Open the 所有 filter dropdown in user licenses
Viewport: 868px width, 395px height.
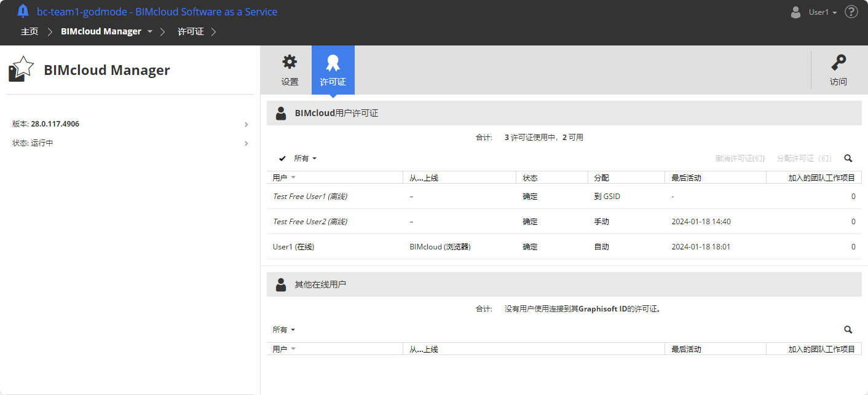pos(306,158)
